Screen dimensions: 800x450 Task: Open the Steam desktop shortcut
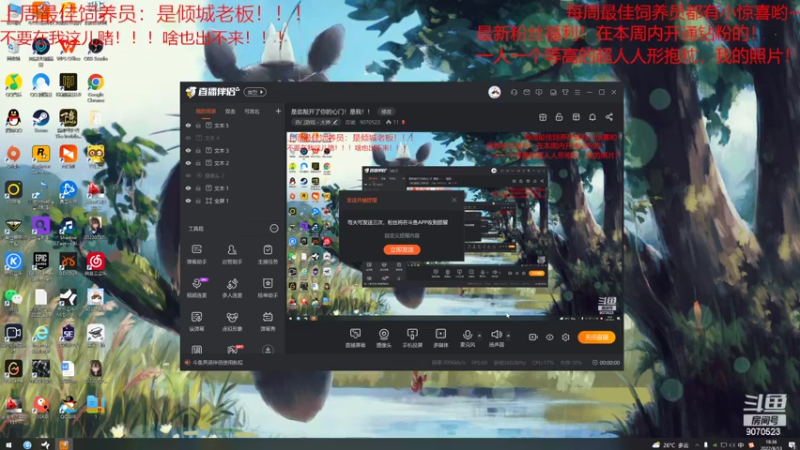41,121
